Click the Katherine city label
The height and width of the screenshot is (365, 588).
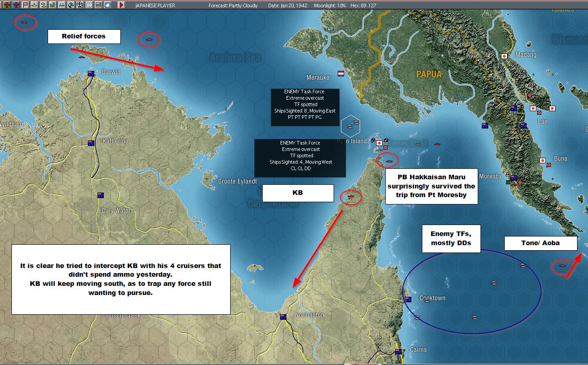click(115, 141)
